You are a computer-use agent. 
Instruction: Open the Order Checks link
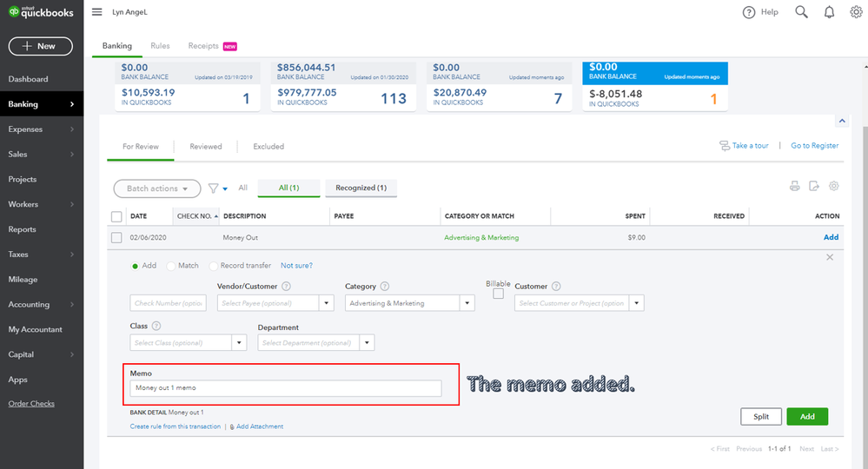pyautogui.click(x=31, y=404)
